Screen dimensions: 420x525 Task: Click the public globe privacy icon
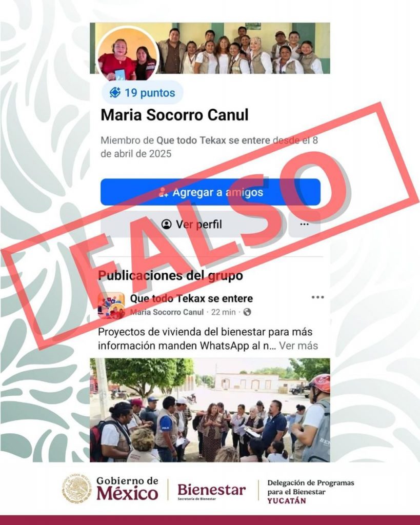tap(247, 312)
